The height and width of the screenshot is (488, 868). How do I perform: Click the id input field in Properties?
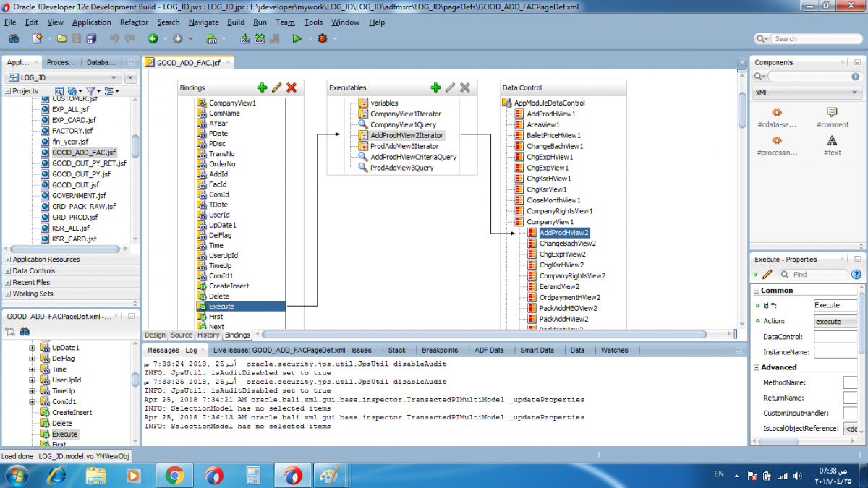836,306
